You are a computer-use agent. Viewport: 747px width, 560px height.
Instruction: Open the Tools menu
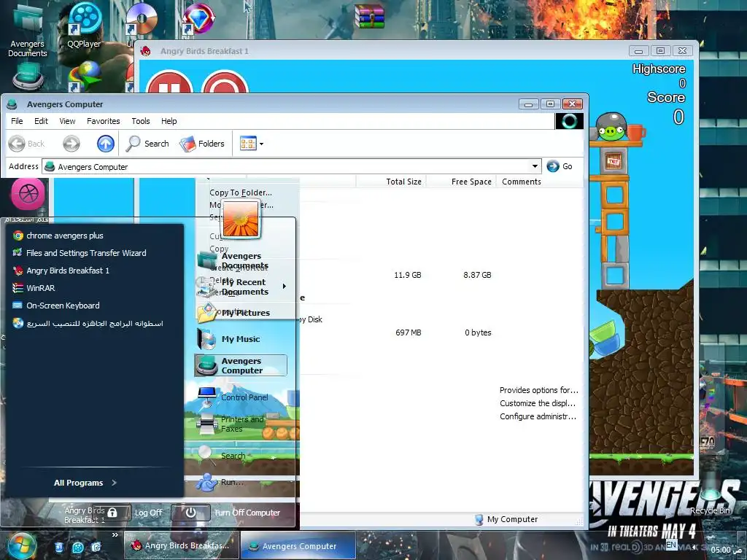tap(141, 121)
